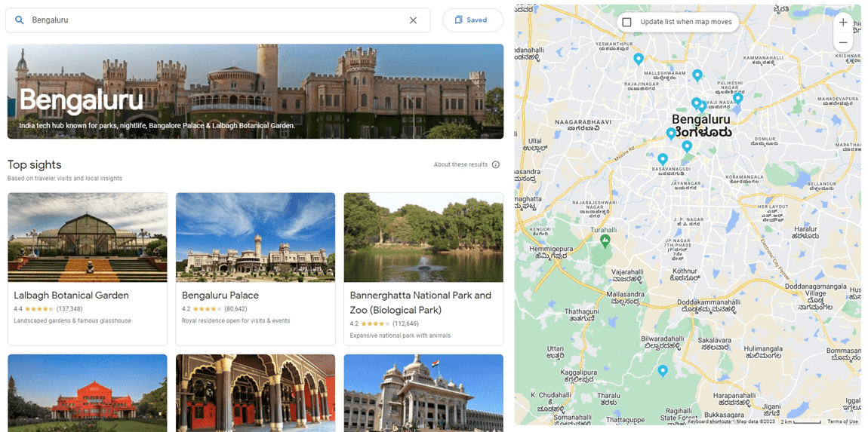The image size is (868, 432).
Task: Open Terms of Use on the map
Action: click(x=842, y=421)
